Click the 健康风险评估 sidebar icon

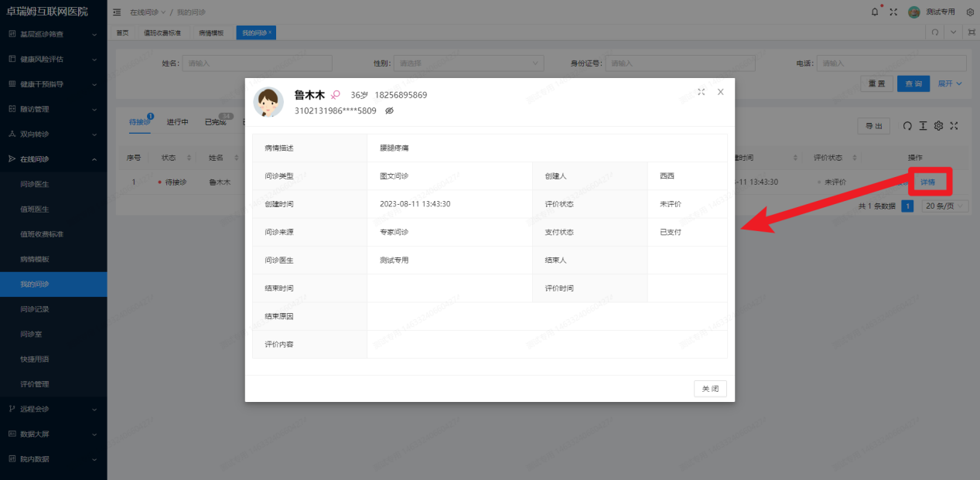(12, 59)
